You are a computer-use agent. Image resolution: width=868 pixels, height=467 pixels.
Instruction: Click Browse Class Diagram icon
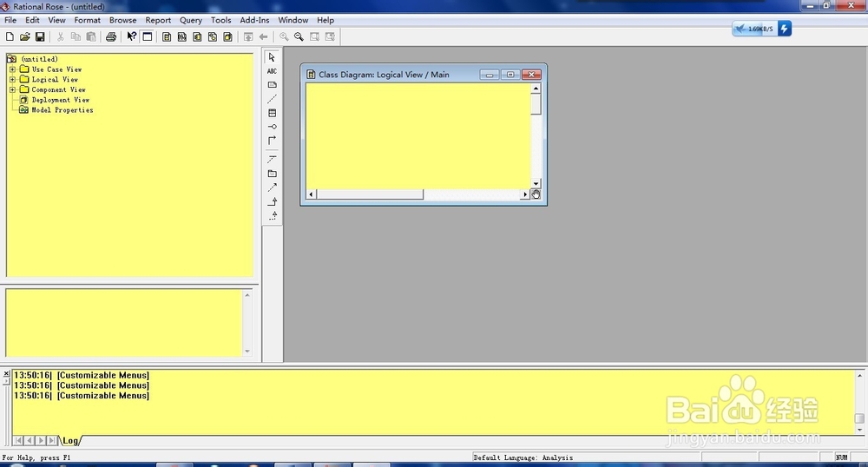pyautogui.click(x=167, y=36)
